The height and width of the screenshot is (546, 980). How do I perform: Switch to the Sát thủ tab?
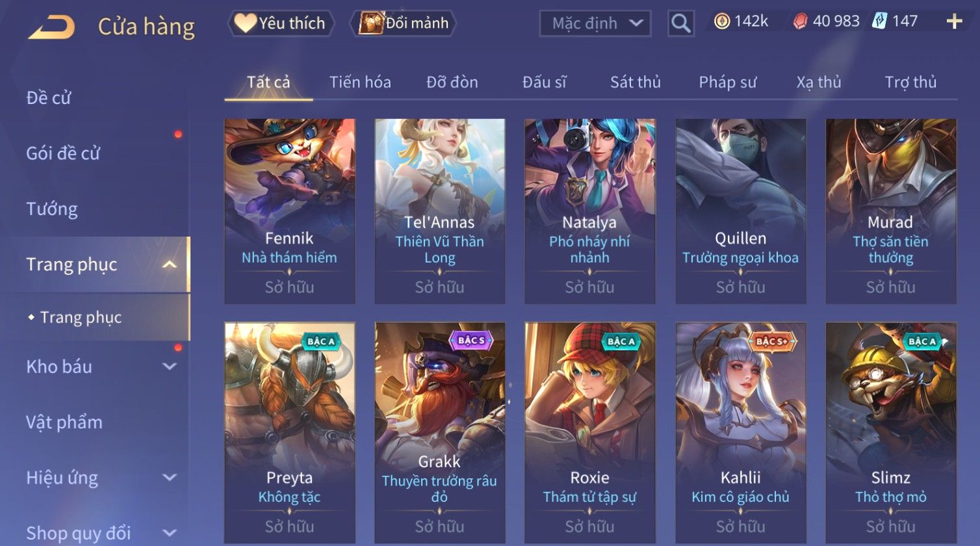coord(635,82)
